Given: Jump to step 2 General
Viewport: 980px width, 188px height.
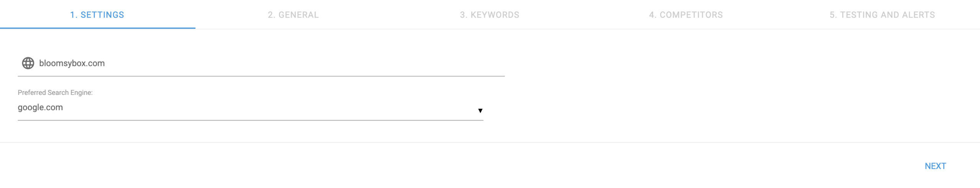Looking at the screenshot, I should pyautogui.click(x=293, y=15).
